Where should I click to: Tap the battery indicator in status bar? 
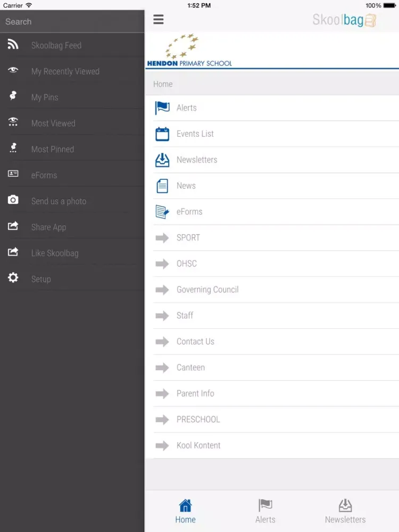point(389,5)
